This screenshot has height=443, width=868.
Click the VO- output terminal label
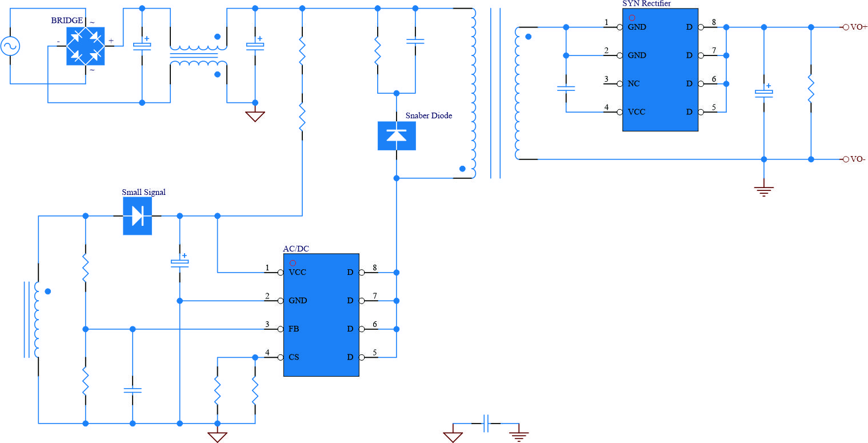point(858,159)
